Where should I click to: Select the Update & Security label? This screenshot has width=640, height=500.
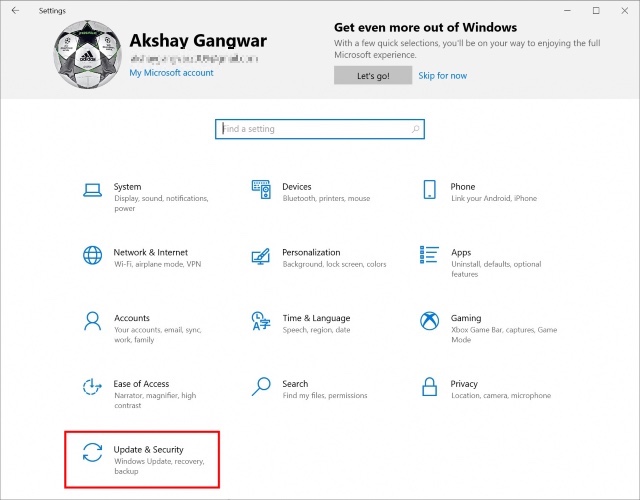coord(149,449)
